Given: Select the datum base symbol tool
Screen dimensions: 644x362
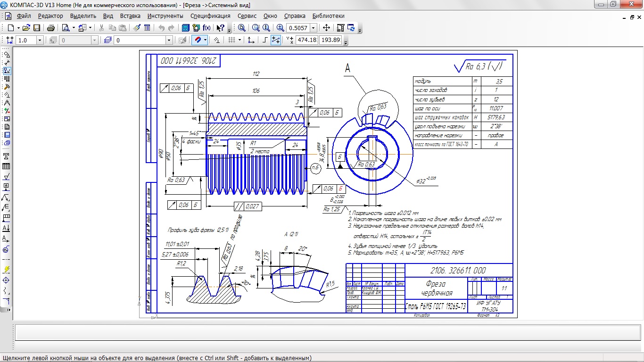Looking at the screenshot, I should coord(7,187).
